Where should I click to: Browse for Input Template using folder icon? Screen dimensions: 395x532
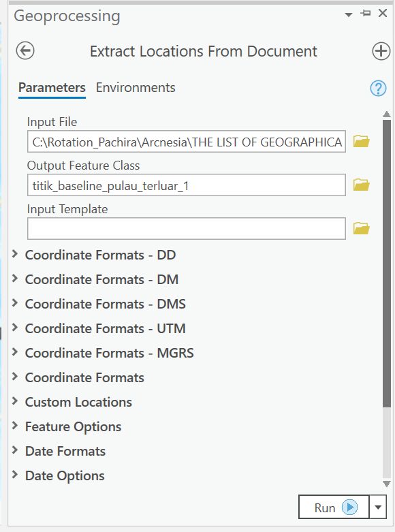click(x=362, y=228)
